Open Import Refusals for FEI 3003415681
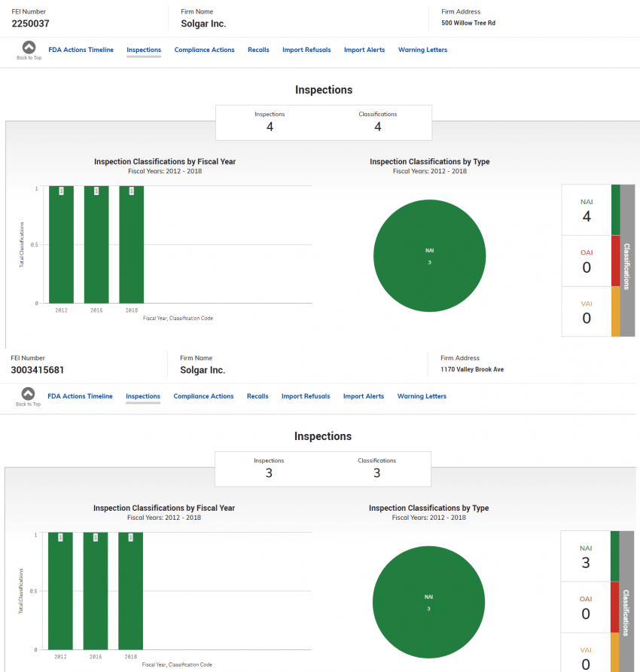The width and height of the screenshot is (640, 672). point(306,396)
